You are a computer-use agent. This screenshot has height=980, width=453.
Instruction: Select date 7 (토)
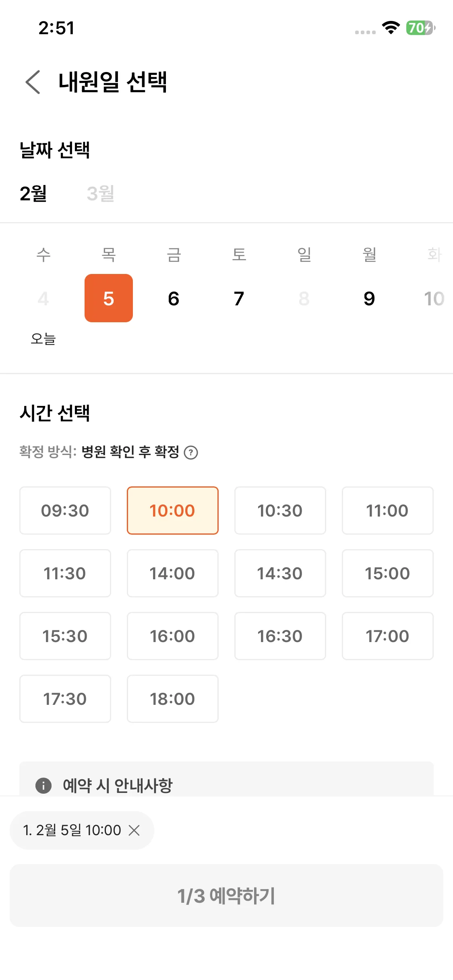pos(239,299)
